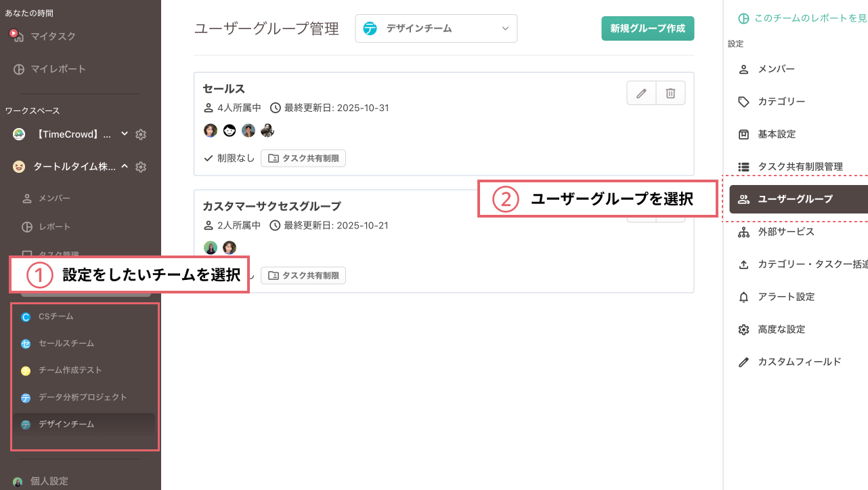
Task: Open the settings gear for タートルタイム株式会社
Action: [141, 166]
